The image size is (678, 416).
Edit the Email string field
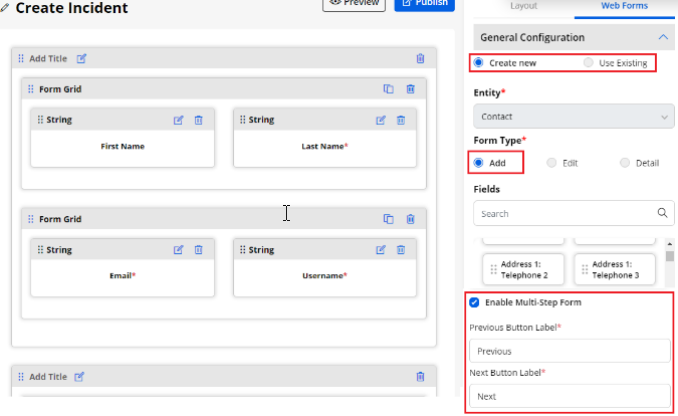coord(178,250)
